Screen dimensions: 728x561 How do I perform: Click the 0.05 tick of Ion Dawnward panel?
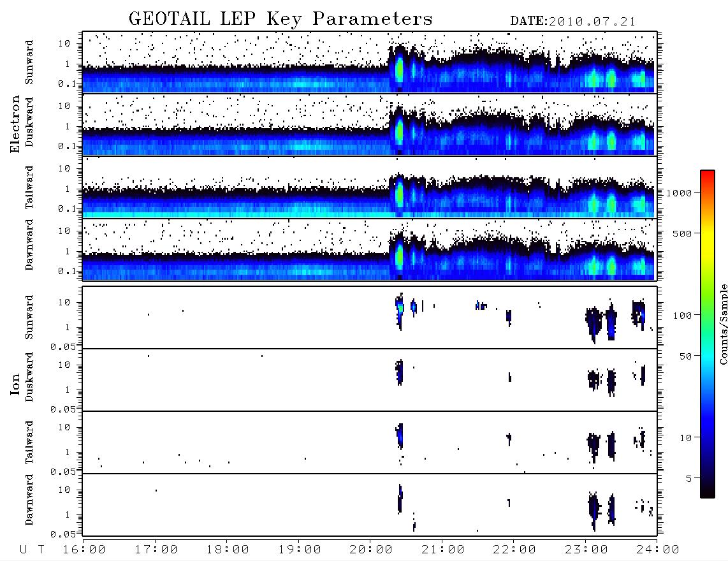(x=62, y=534)
